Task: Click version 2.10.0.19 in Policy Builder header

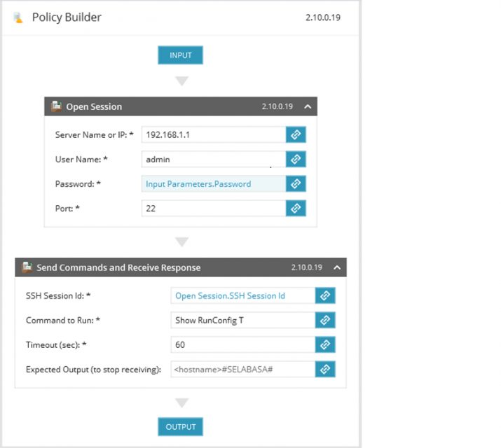Action: [x=323, y=17]
